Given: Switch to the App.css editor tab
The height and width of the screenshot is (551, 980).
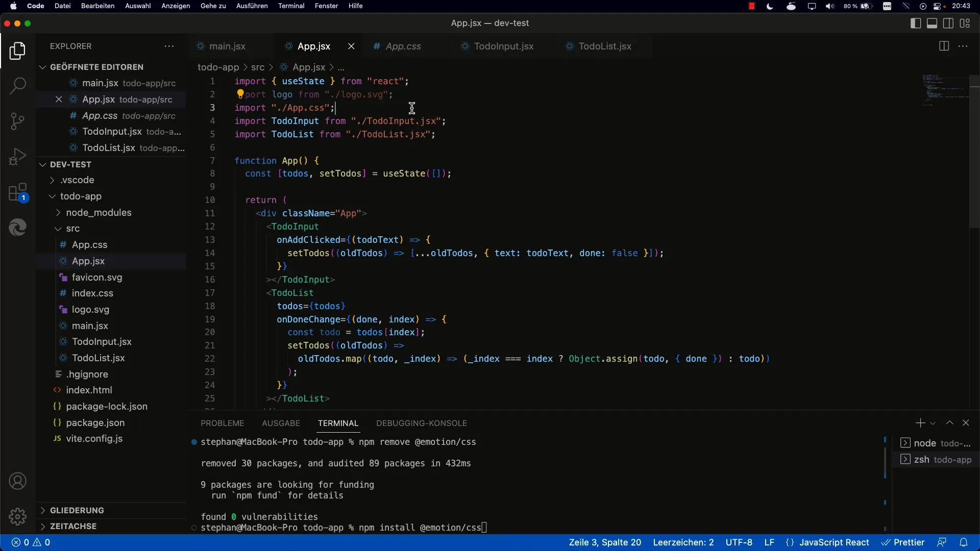Looking at the screenshot, I should [403, 46].
